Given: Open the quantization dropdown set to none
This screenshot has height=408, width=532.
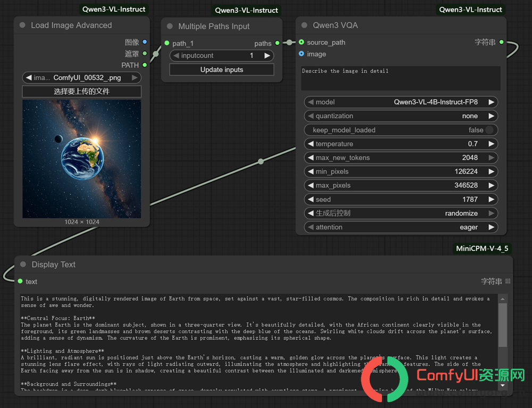Looking at the screenshot, I should [x=401, y=116].
